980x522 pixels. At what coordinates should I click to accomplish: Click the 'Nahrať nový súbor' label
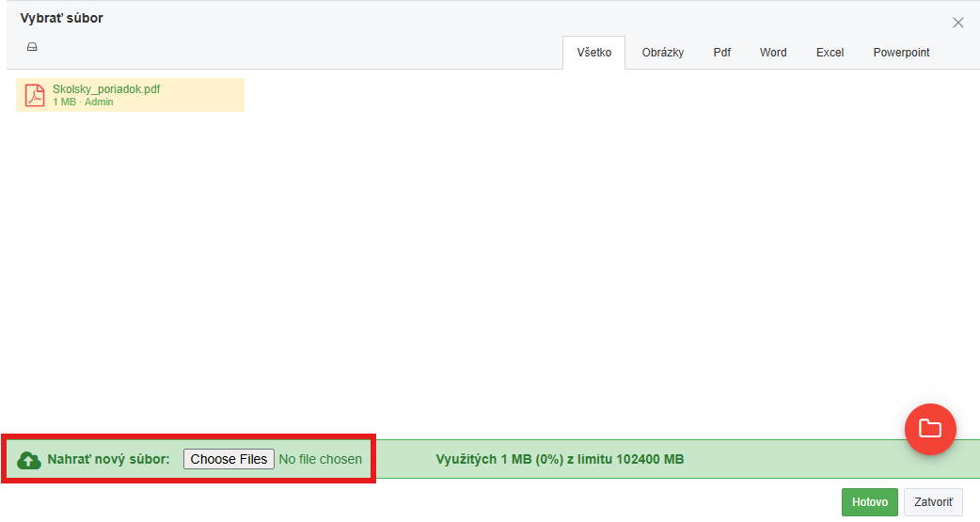click(x=108, y=459)
